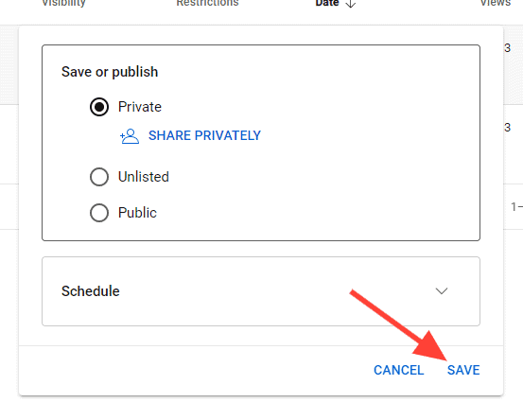This screenshot has width=523, height=420.
Task: Select the Private radio button
Action: (99, 107)
